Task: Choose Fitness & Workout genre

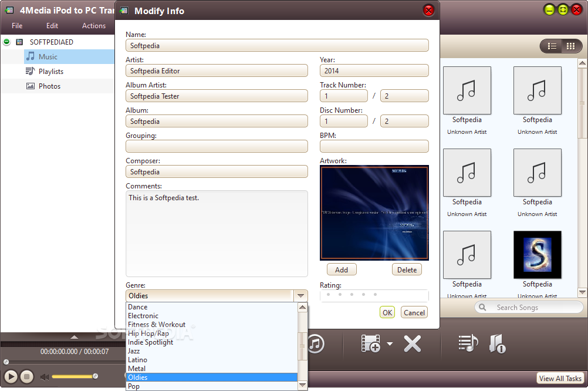Action: [x=212, y=325]
